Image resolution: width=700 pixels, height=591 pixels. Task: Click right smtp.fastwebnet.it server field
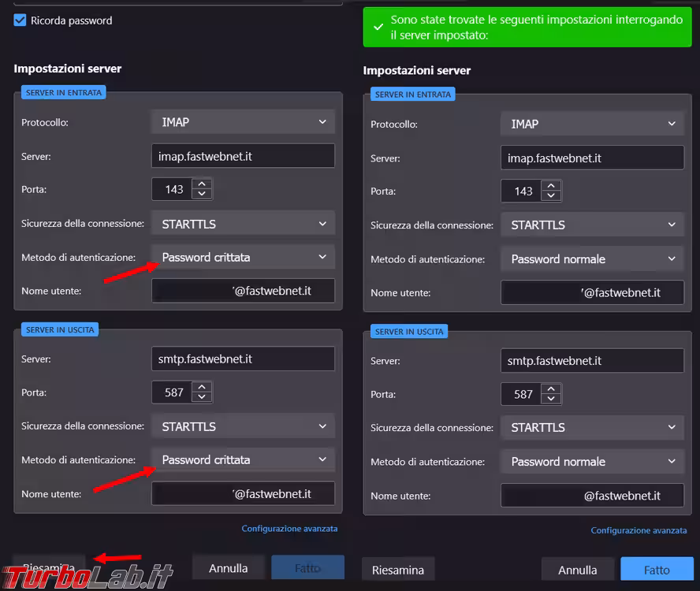592,360
